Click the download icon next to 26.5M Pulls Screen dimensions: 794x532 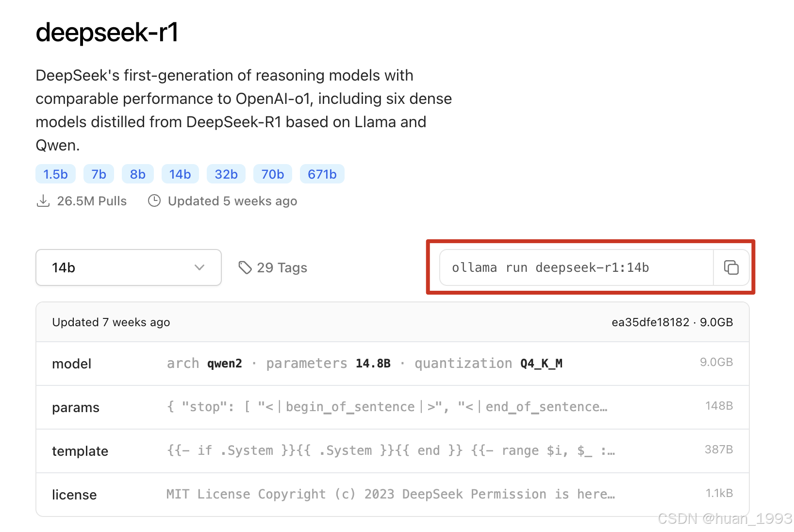[43, 201]
